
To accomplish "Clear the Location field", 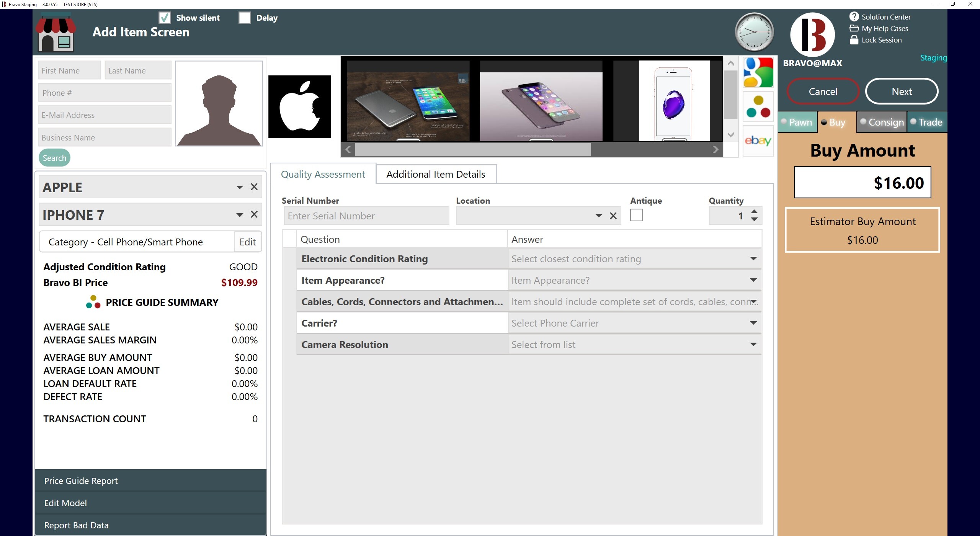I will (x=613, y=216).
